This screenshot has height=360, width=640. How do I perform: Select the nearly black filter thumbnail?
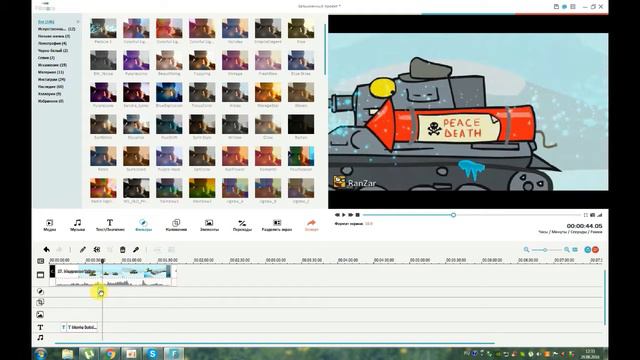pyautogui.click(x=301, y=124)
